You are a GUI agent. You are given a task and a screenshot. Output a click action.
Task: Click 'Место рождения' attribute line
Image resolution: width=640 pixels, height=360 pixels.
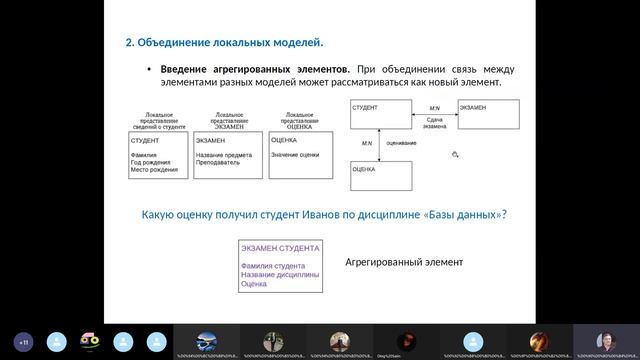tap(154, 170)
